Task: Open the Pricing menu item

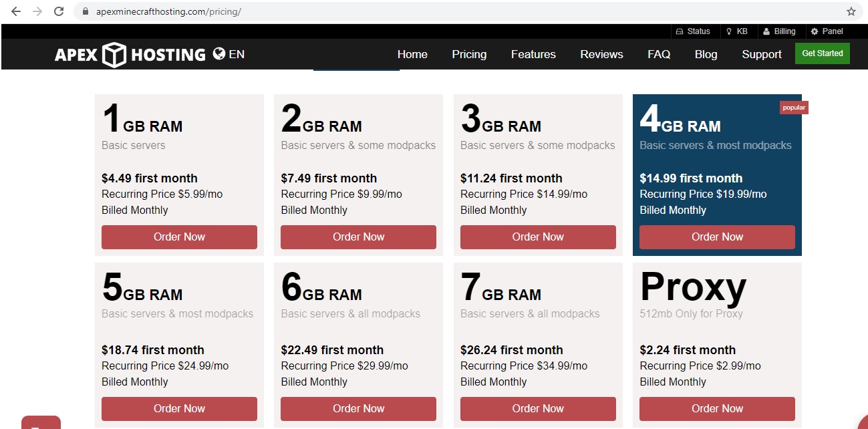Action: [469, 54]
